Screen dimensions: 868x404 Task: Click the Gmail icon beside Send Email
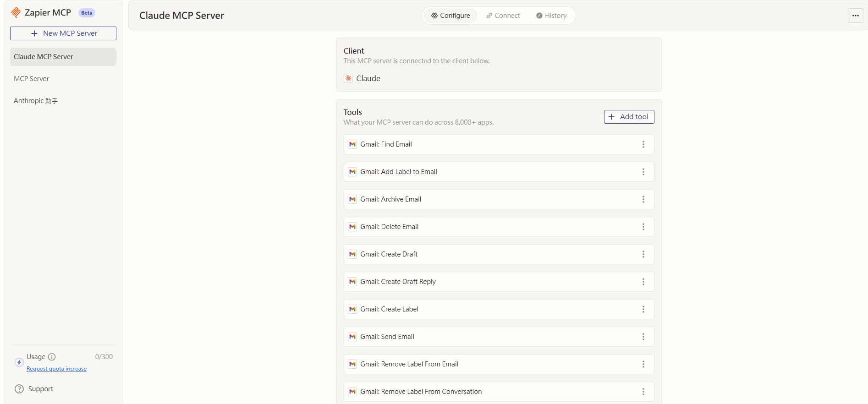pyautogui.click(x=352, y=337)
